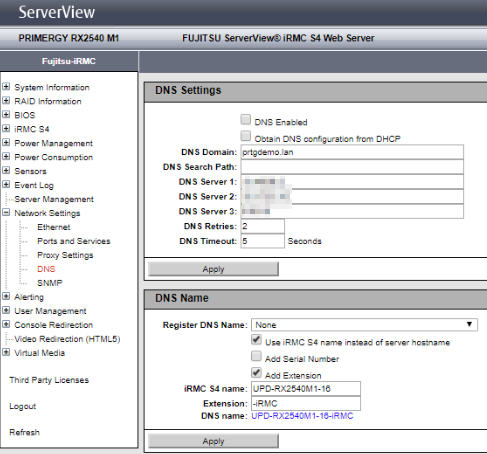Viewport: 487px width, 454px height.
Task: Expand the Alerting tree node
Action: [6, 297]
